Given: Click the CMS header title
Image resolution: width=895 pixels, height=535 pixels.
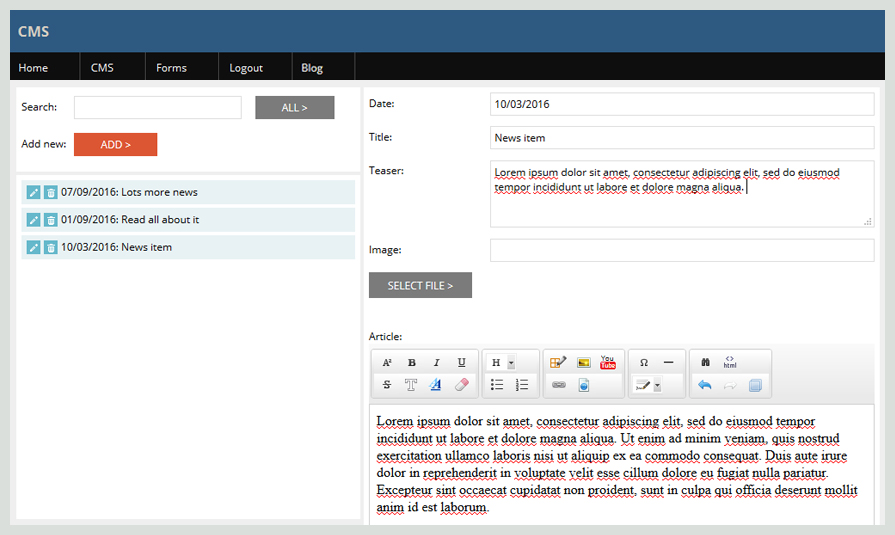Looking at the screenshot, I should click(33, 31).
